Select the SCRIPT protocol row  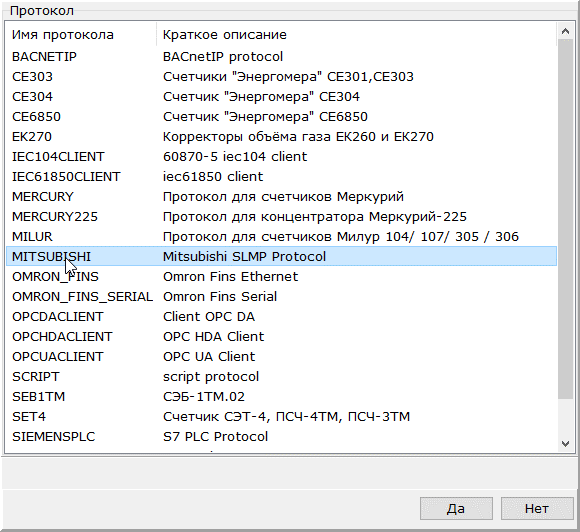281,376
